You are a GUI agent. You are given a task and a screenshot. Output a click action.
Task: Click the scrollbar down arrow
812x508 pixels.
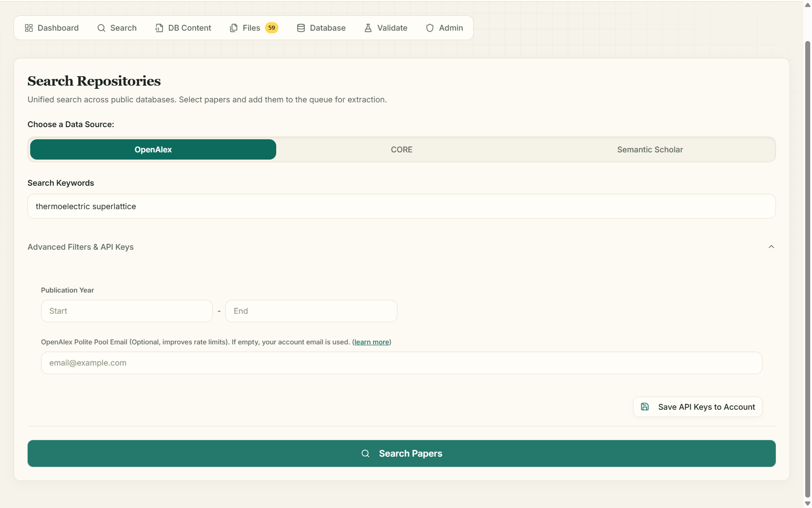807,503
